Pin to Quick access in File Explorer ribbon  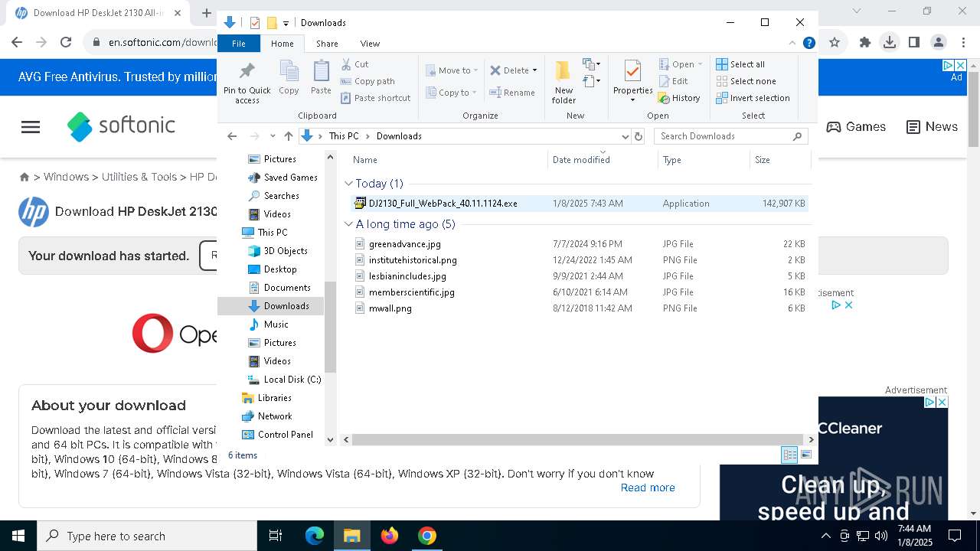[247, 83]
